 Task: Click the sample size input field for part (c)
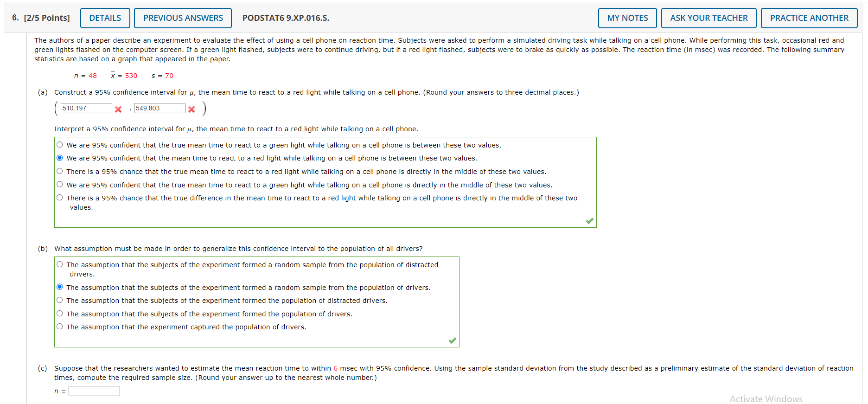[94, 391]
